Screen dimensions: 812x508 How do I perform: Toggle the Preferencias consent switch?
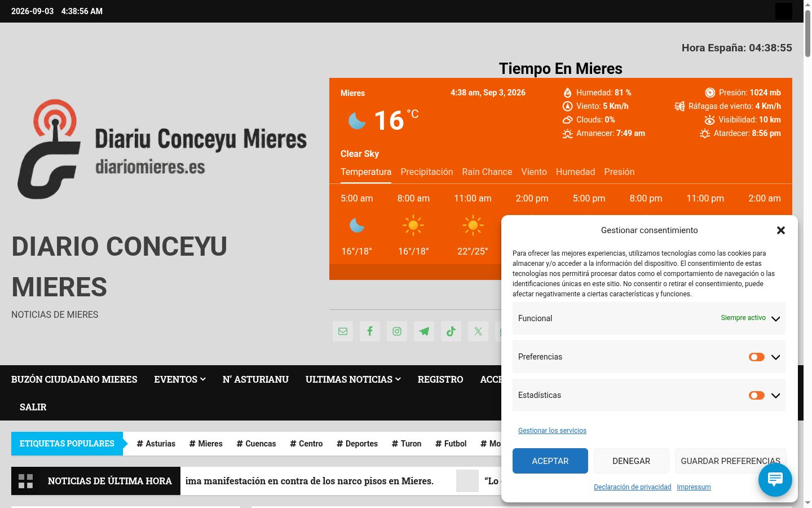click(x=757, y=357)
